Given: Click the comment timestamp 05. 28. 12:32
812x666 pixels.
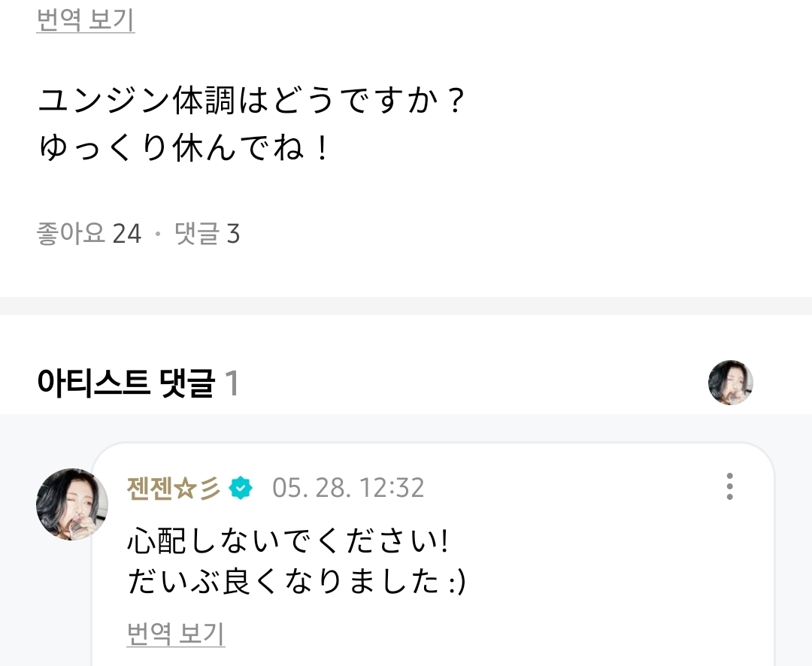Looking at the screenshot, I should click(x=348, y=488).
